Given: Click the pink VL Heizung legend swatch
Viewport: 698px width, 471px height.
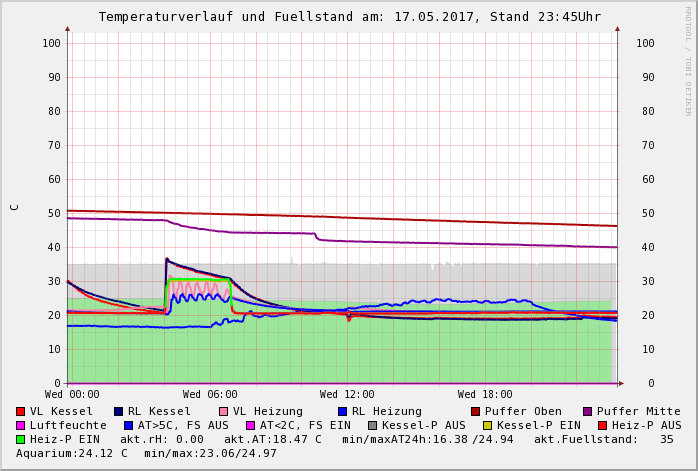Looking at the screenshot, I should coord(223,412).
